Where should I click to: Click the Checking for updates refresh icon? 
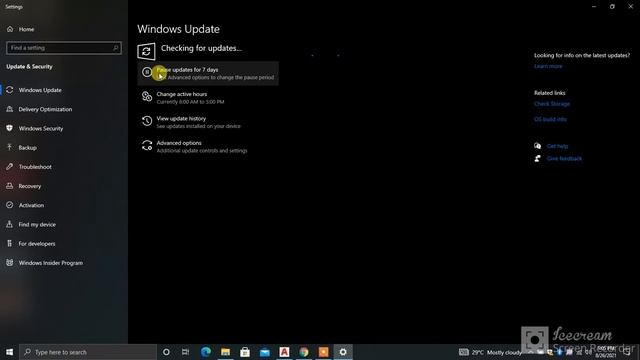[x=146, y=51]
